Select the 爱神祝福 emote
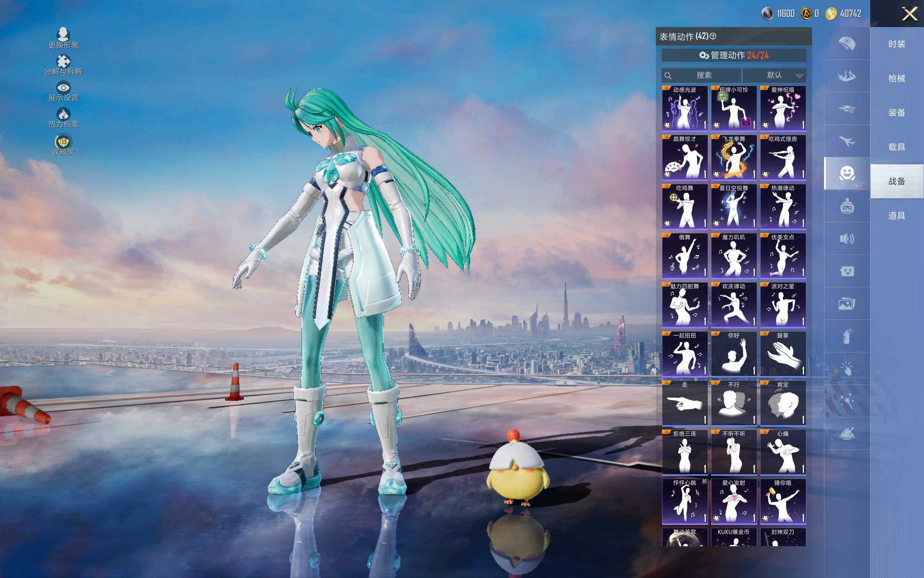The width and height of the screenshot is (924, 578). pos(783,108)
